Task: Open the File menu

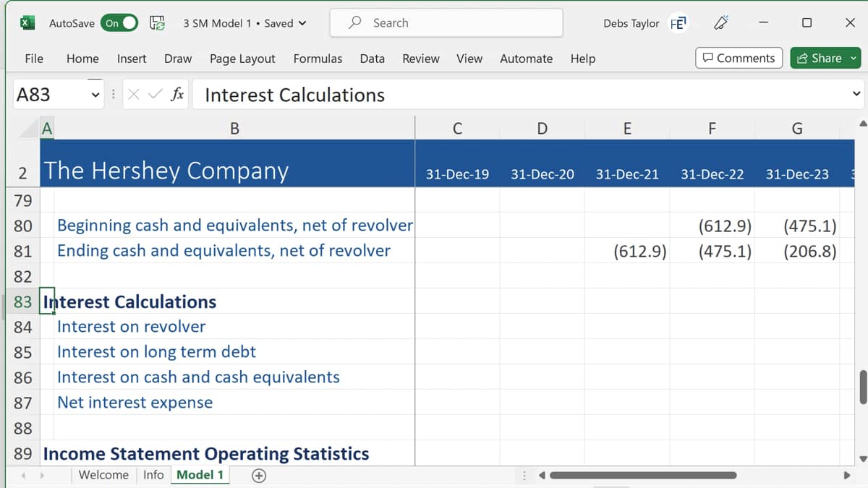Action: [34, 59]
